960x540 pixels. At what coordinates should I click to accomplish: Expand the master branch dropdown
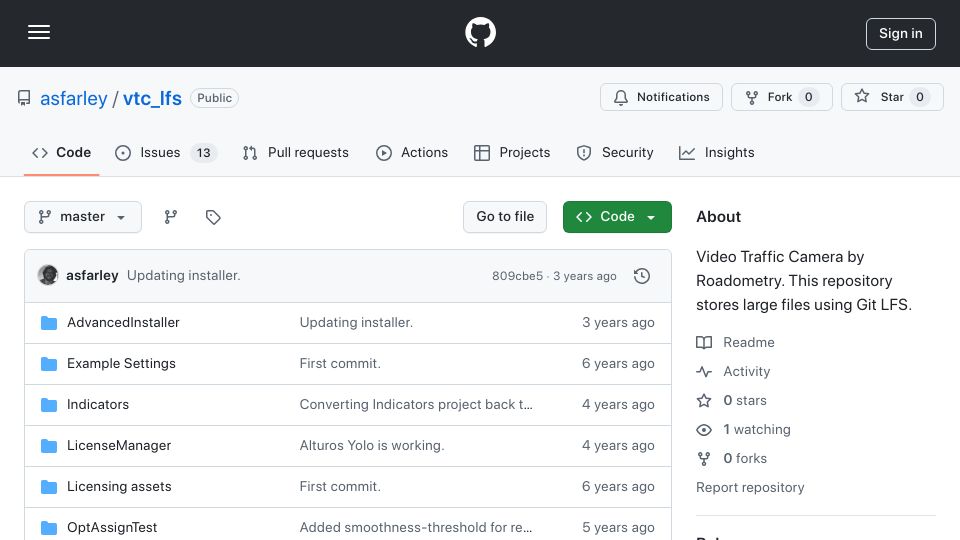83,217
